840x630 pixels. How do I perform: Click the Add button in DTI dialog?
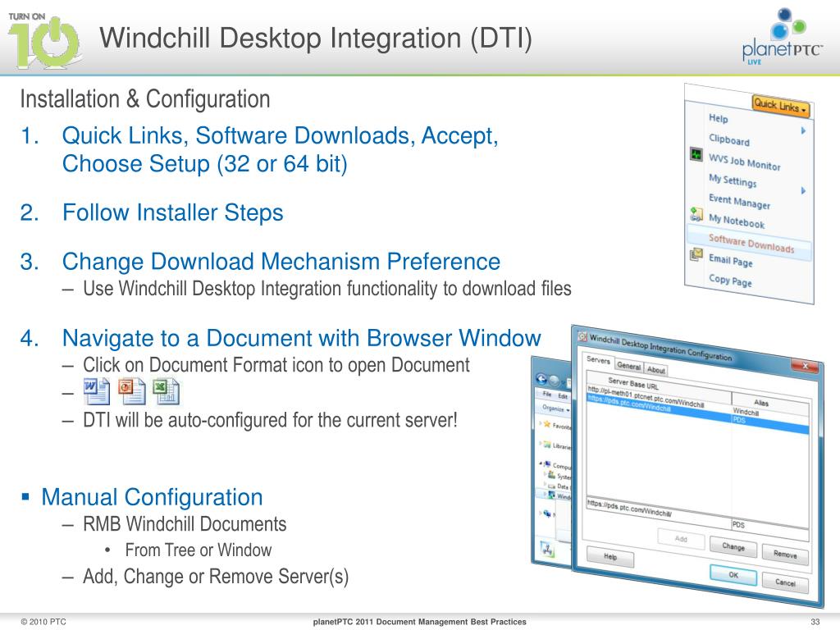[x=680, y=539]
